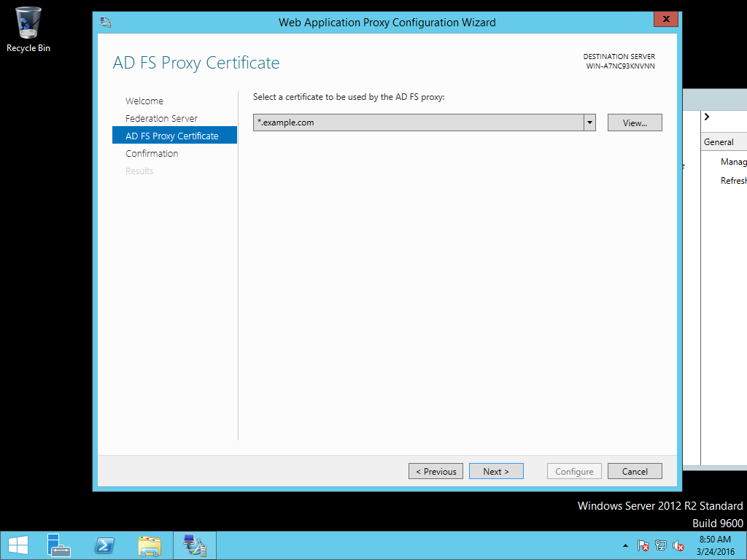The width and height of the screenshot is (747, 560).
Task: Select the AD FS Proxy Certificate step
Action: (174, 135)
